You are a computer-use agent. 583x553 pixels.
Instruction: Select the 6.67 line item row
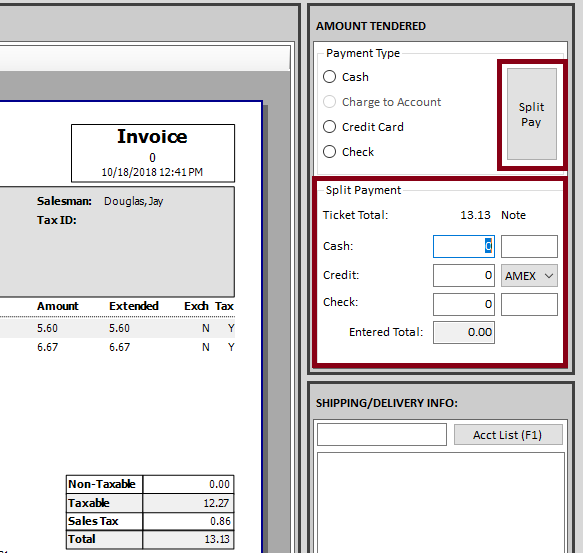coord(117,347)
